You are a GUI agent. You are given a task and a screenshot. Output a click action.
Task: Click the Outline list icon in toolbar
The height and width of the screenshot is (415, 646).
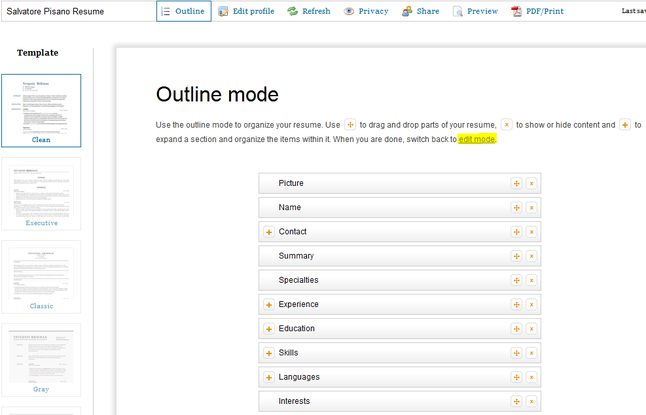166,12
